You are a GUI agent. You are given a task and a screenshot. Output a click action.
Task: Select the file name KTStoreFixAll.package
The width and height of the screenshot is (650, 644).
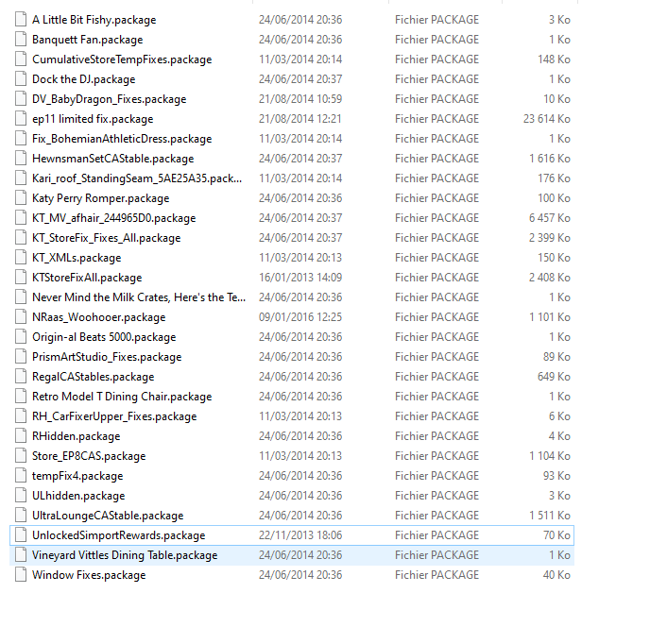pyautogui.click(x=87, y=278)
